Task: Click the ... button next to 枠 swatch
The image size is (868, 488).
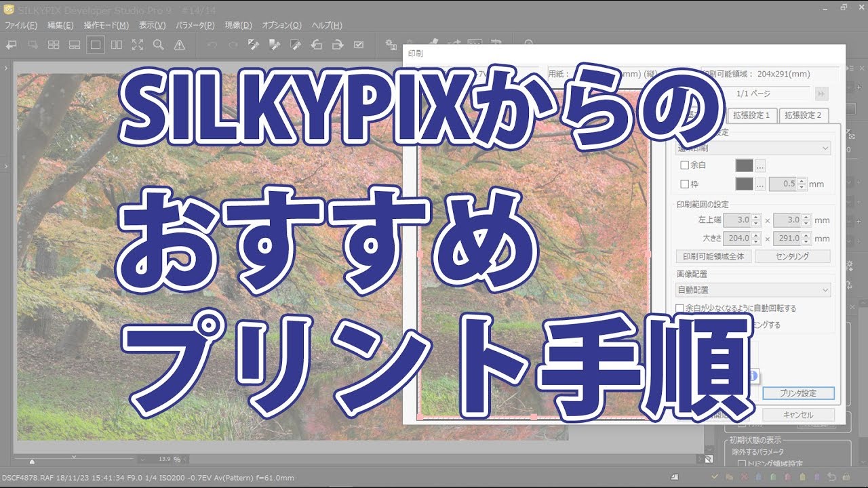Action: point(761,184)
